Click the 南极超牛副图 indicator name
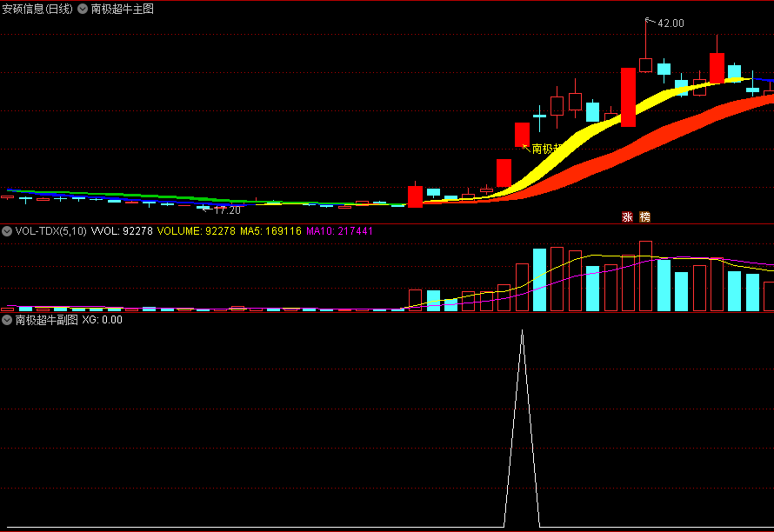This screenshot has width=774, height=532. (x=46, y=320)
